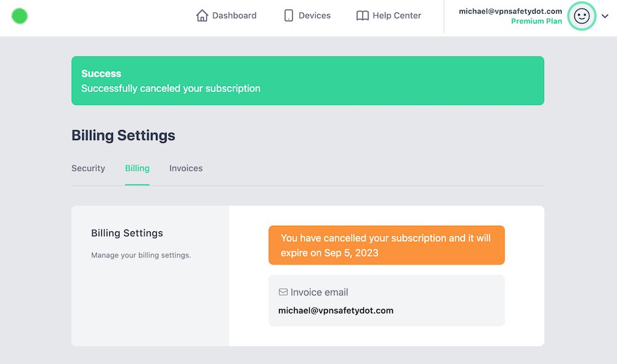
Task: Click the Premium Plan label
Action: (536, 21)
